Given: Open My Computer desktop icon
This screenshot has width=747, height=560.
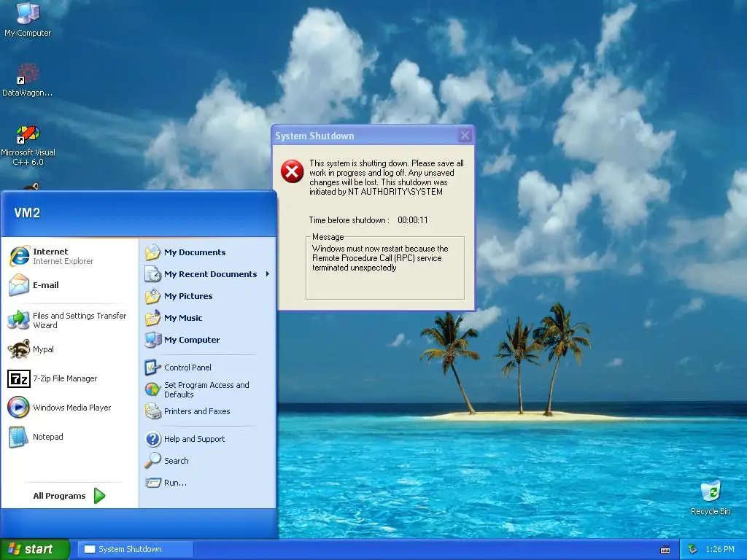Looking at the screenshot, I should click(28, 19).
